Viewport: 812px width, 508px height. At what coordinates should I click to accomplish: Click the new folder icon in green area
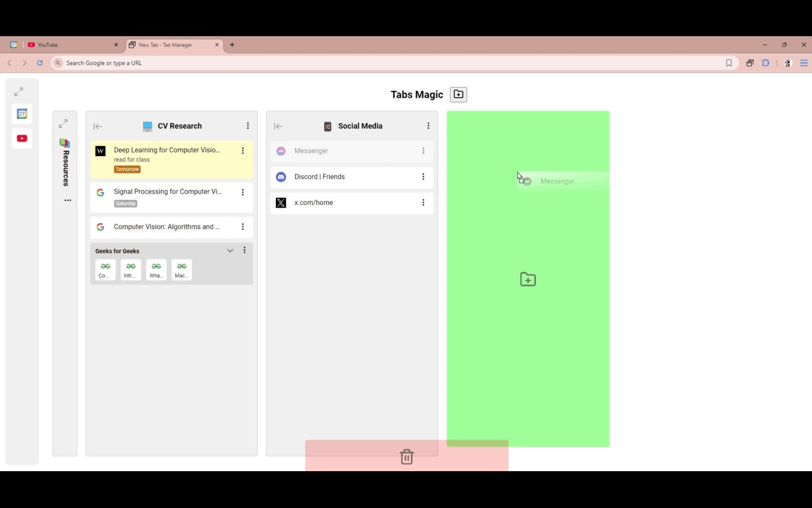coord(528,279)
